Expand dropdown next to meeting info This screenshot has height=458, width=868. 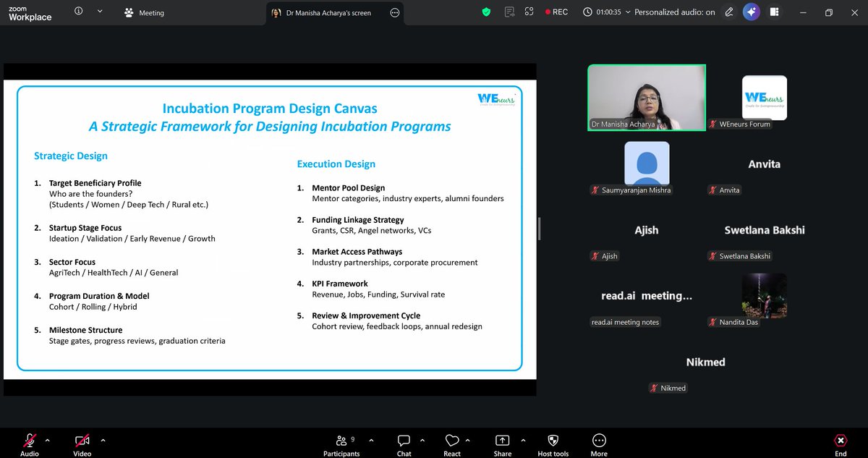coord(99,12)
